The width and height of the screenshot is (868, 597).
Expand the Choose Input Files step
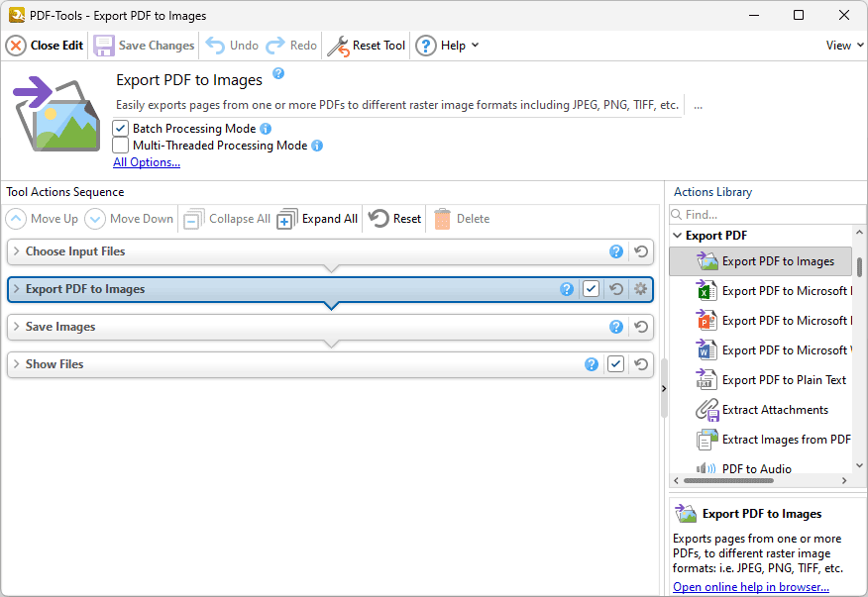[x=16, y=251]
